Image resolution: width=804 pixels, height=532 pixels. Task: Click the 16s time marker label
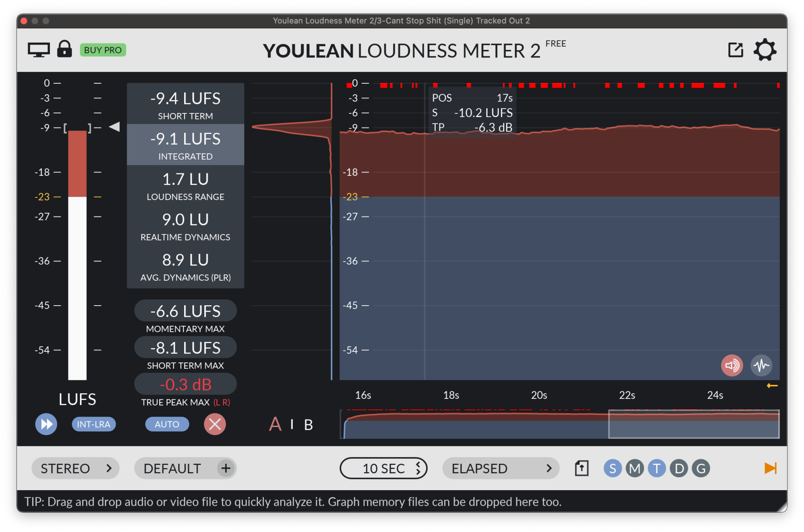pos(363,395)
